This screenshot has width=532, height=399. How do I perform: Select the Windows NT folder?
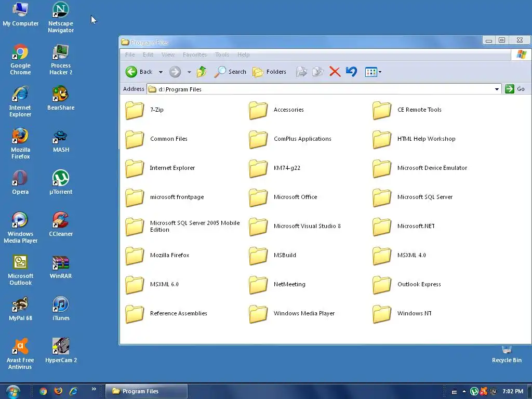tap(403, 314)
